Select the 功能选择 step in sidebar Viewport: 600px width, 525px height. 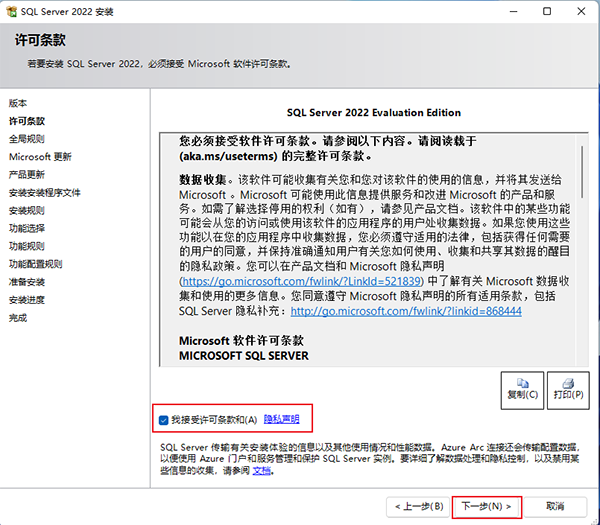click(x=27, y=228)
